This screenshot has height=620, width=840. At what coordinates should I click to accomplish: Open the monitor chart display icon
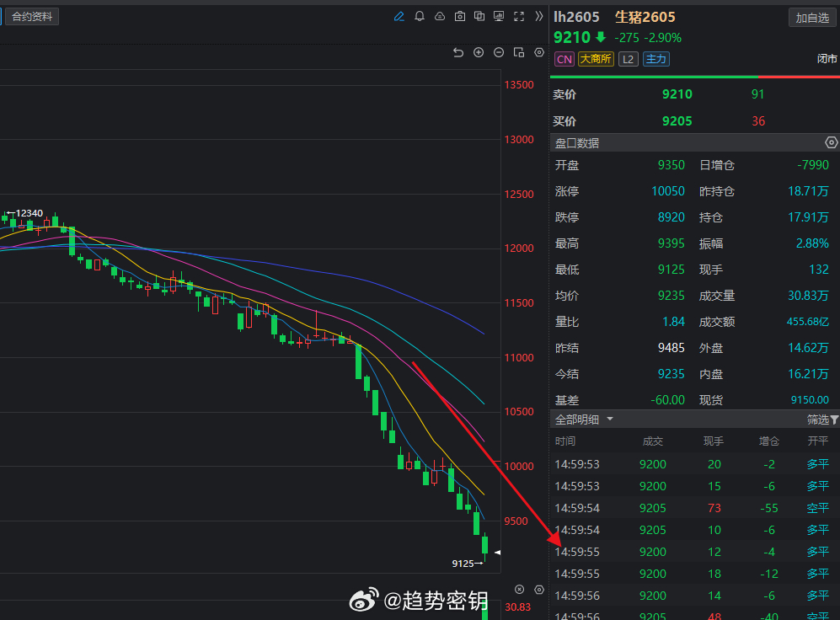[x=499, y=17]
